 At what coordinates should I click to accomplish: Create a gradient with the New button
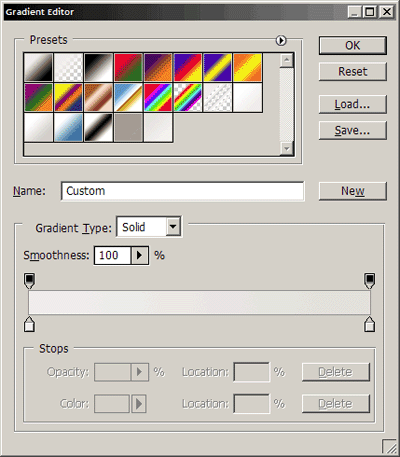point(353,191)
